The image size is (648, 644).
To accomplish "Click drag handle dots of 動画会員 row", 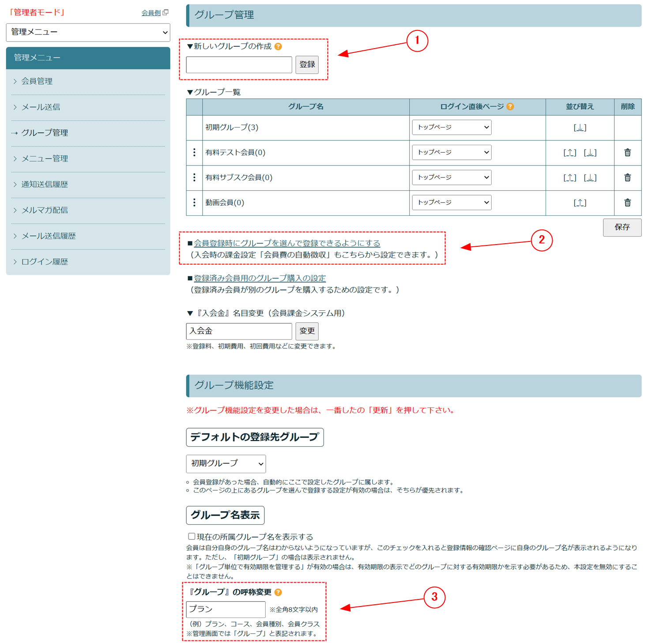I will 194,203.
